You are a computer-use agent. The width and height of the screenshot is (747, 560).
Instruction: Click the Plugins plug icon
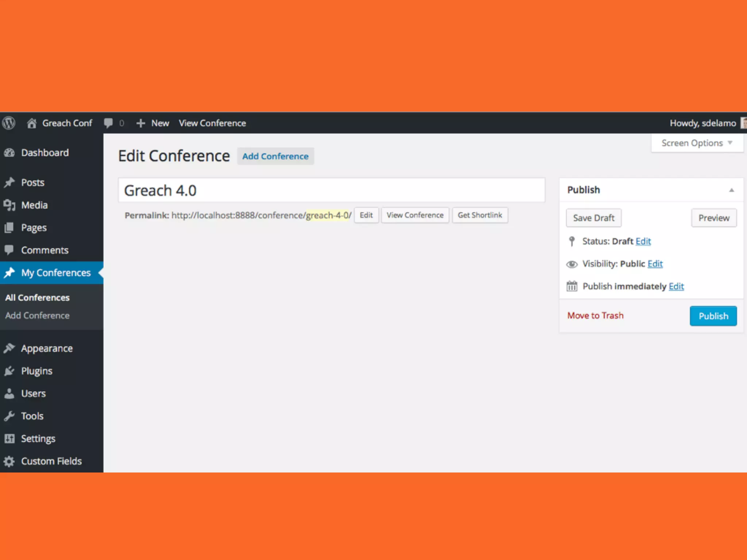tap(9, 371)
